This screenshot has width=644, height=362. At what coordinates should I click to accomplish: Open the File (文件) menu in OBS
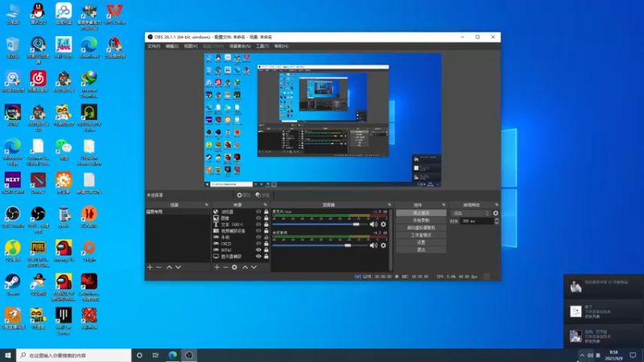(x=154, y=47)
